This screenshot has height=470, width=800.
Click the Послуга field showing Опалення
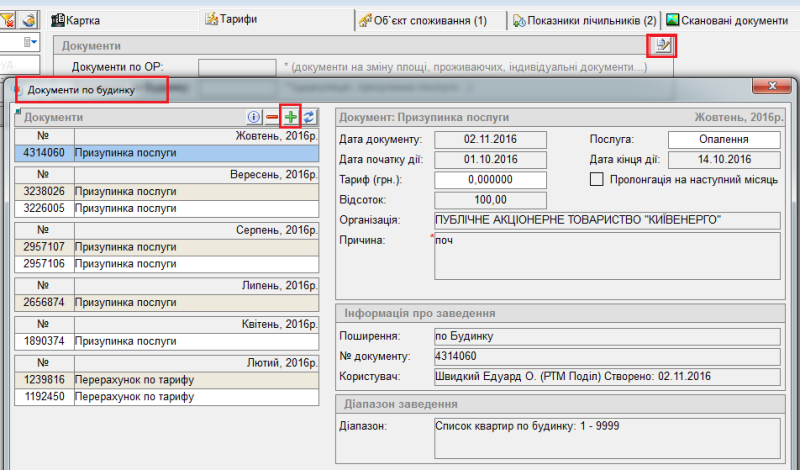(x=724, y=139)
